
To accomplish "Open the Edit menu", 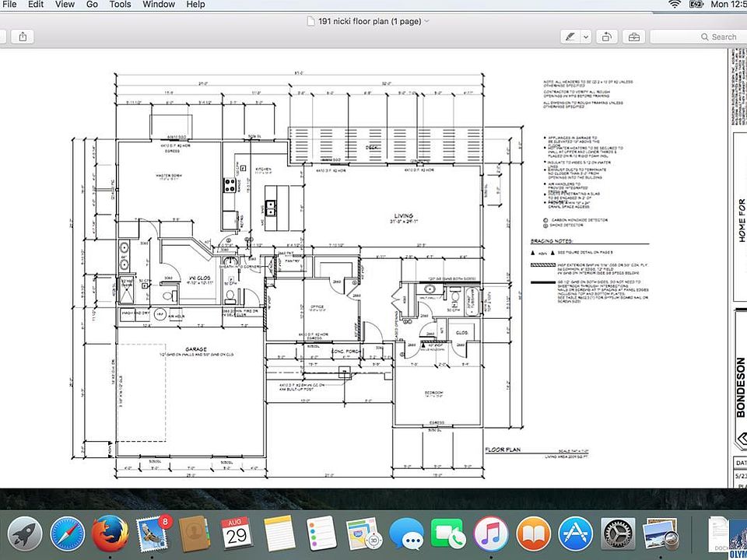I will pyautogui.click(x=36, y=5).
